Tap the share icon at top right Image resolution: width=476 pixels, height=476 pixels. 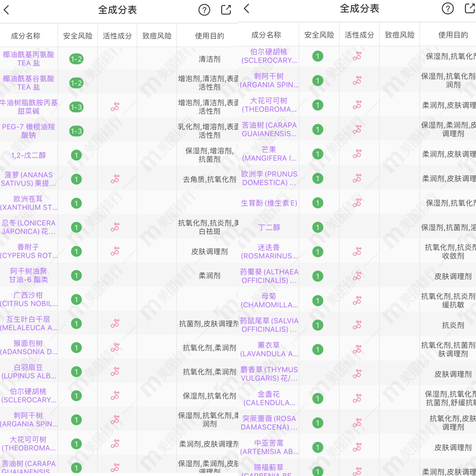[226, 10]
